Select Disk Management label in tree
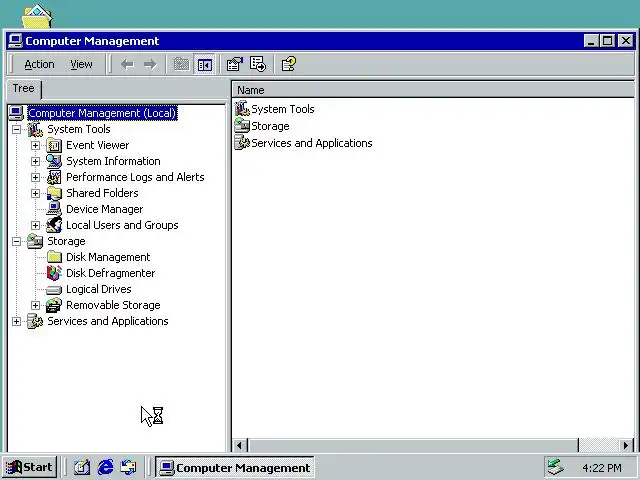 click(108, 257)
